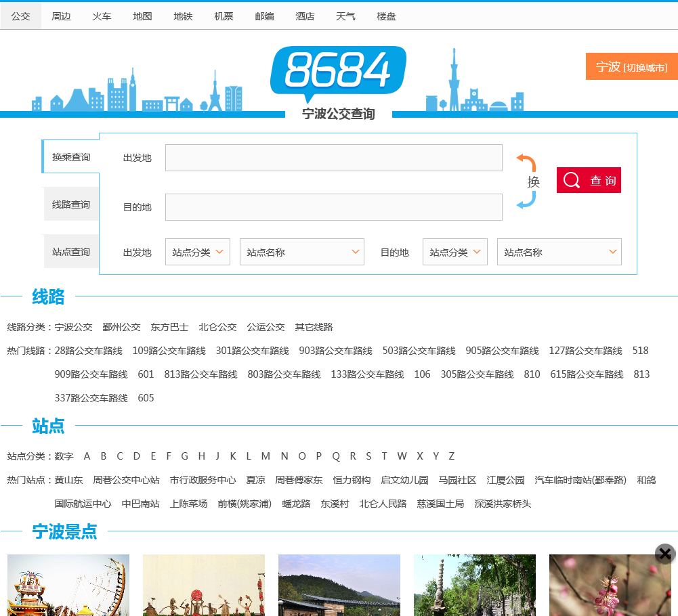Expand 目的地 站点分类 dropdown
This screenshot has height=616, width=678.
tap(455, 252)
